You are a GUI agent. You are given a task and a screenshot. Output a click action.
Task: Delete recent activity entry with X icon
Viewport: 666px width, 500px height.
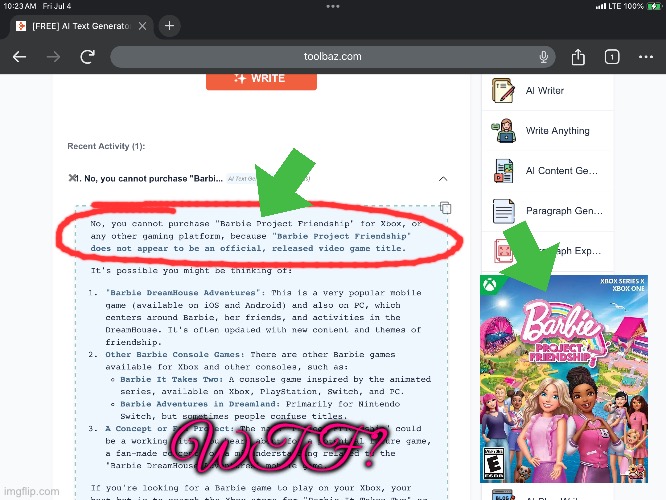pyautogui.click(x=72, y=178)
